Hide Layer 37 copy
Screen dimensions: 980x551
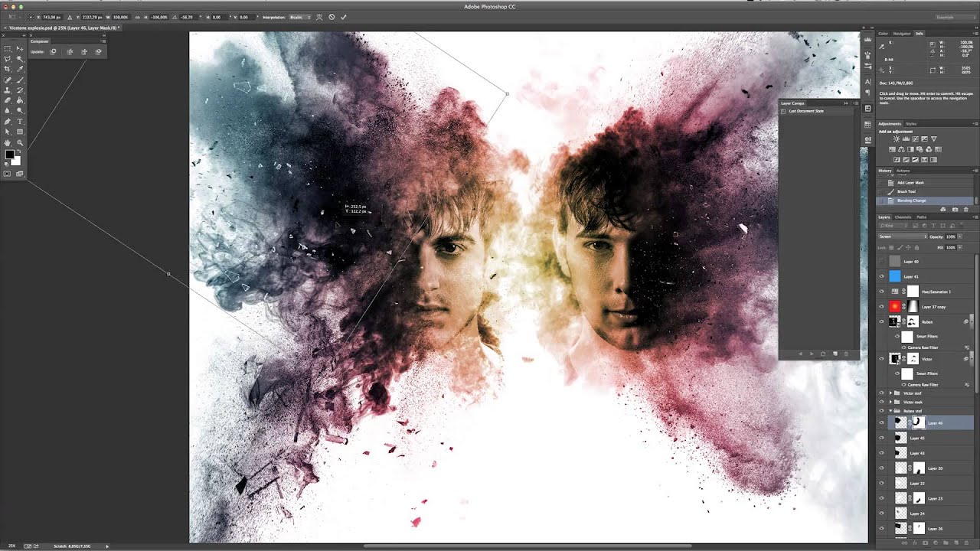pos(881,306)
